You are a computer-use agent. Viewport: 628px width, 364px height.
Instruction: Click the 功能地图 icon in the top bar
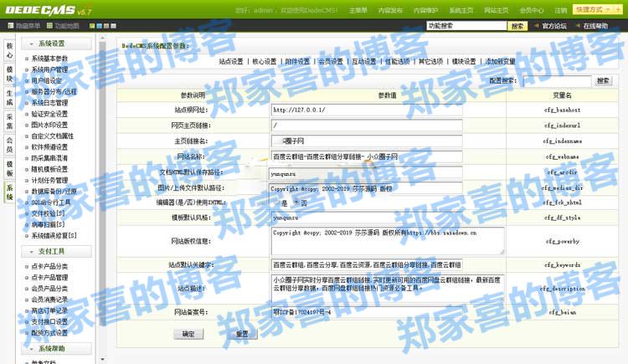(49, 26)
